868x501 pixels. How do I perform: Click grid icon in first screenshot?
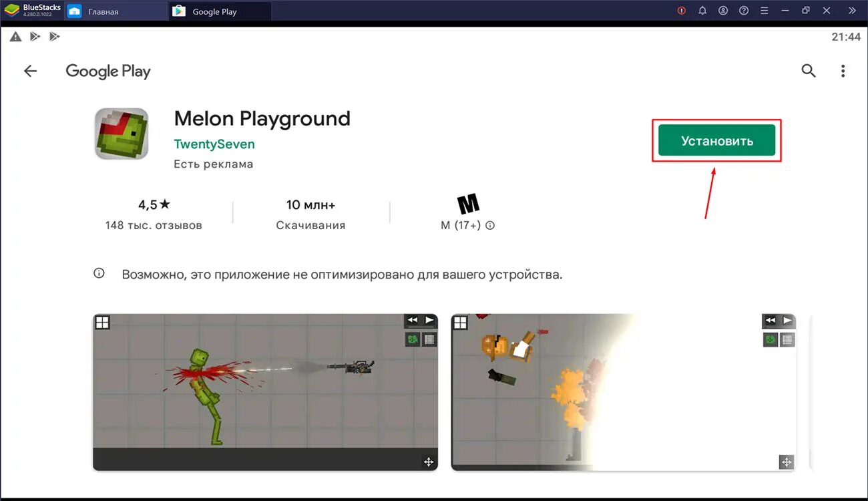[102, 323]
